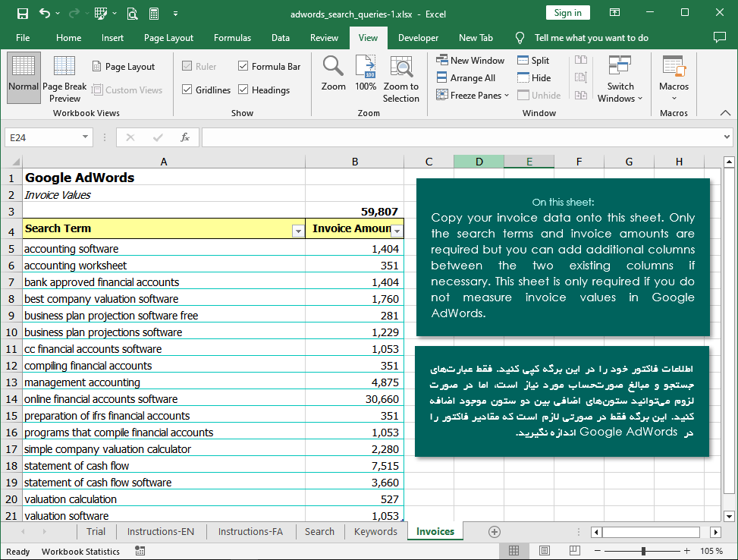Zoom to Selection
The height and width of the screenshot is (560, 738).
pos(401,78)
